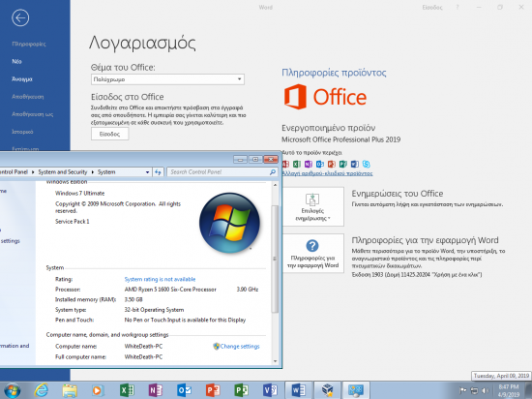Click the Outlook product icon under Office info
532x399 pixels.
coord(320,165)
